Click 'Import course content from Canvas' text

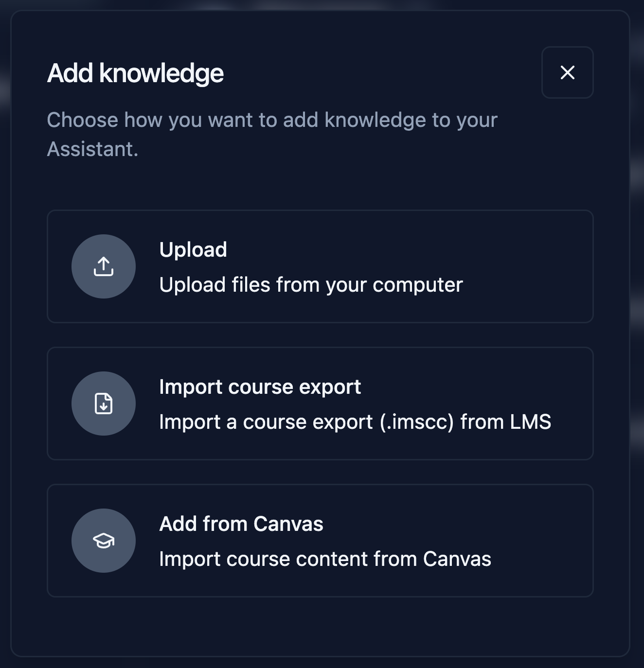pyautogui.click(x=325, y=559)
